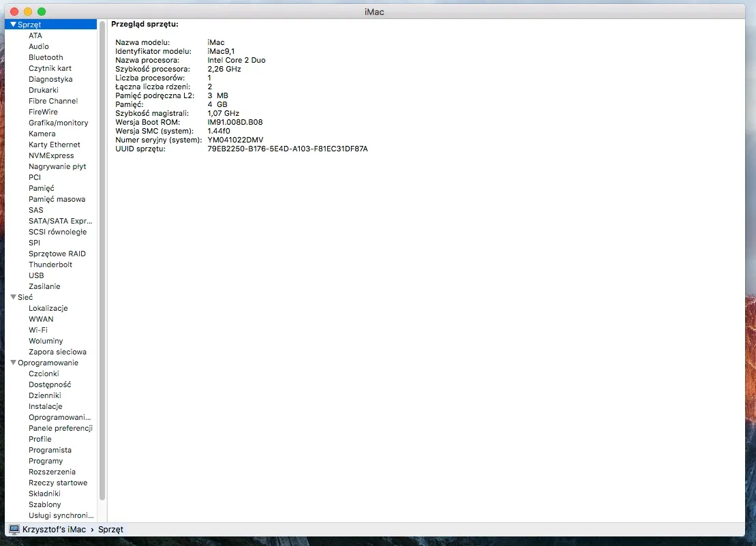756x546 pixels.
Task: Click the hardware UUID value
Action: pos(288,149)
